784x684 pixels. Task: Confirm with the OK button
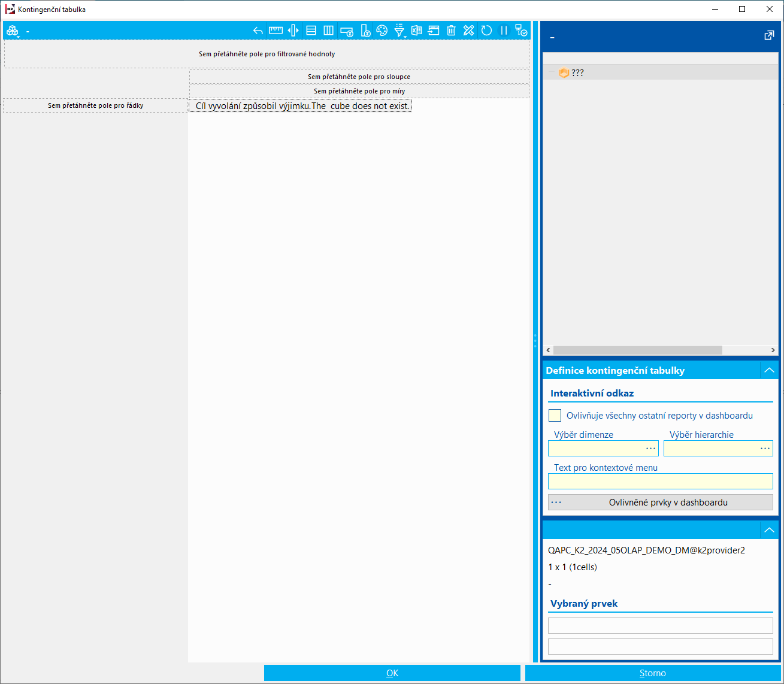coord(392,673)
